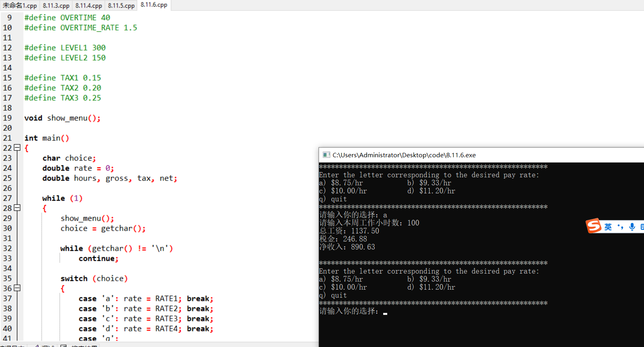Click the case 'c' rate = RATE3 line

146,319
